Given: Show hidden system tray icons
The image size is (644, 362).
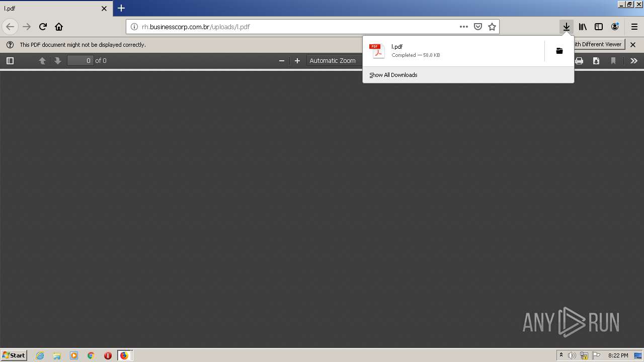Looking at the screenshot, I should [x=561, y=355].
